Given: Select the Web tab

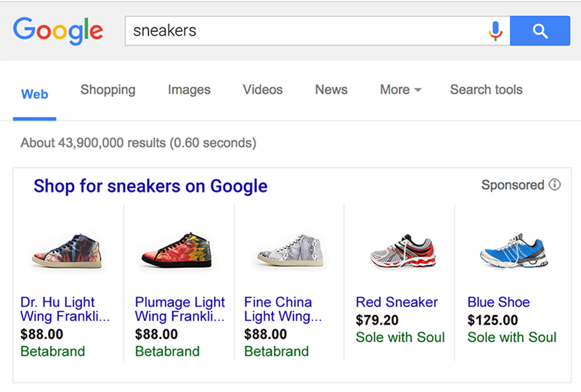Looking at the screenshot, I should [x=35, y=94].
